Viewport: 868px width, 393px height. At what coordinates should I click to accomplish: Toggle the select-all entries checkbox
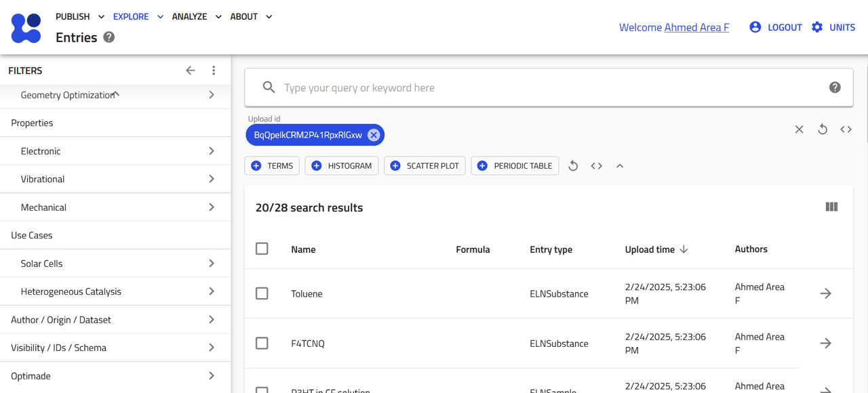(262, 249)
